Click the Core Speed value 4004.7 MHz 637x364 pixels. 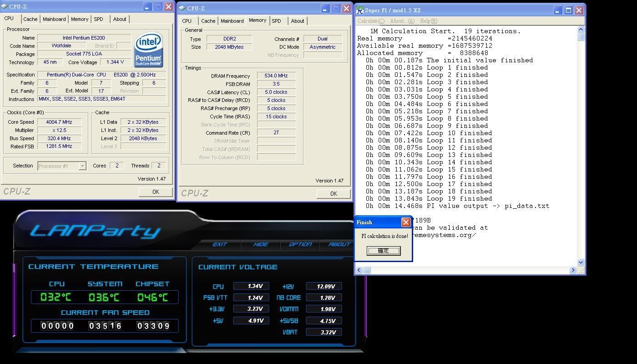click(59, 122)
